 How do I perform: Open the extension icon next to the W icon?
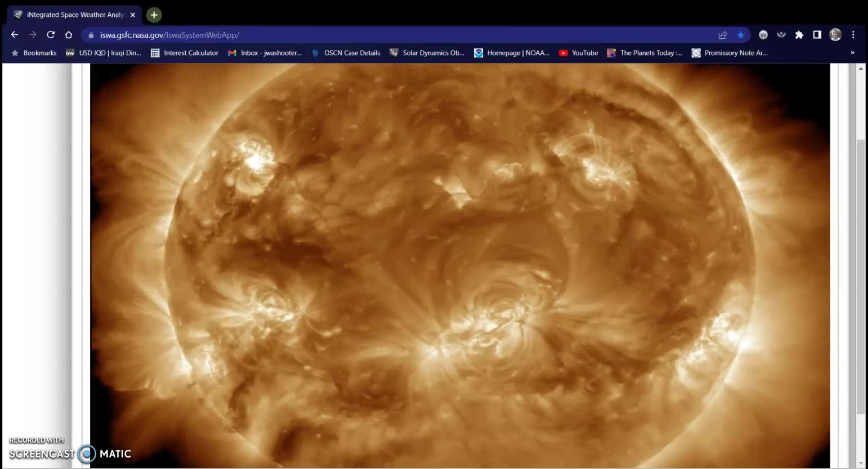point(781,35)
